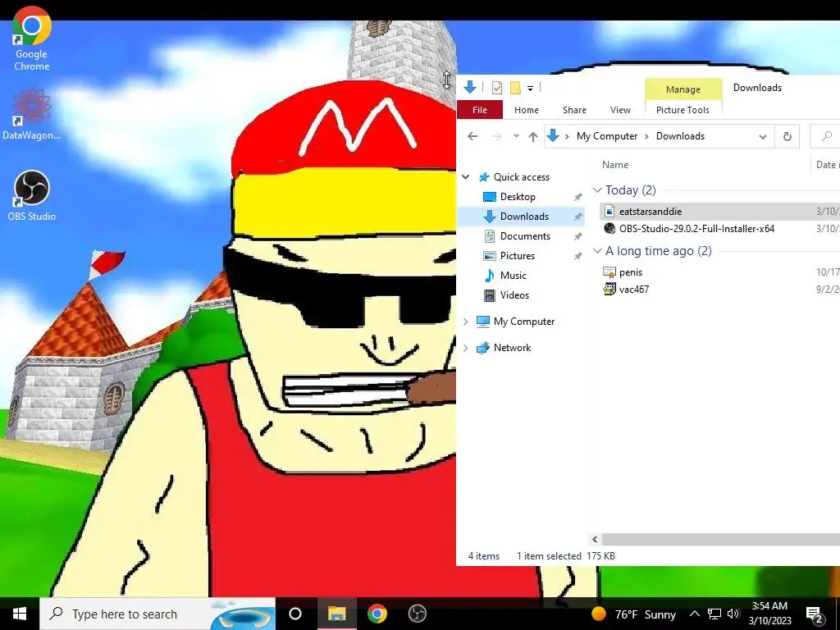The image size is (840, 630).
Task: Click My Computer in the address bar
Action: tap(607, 136)
